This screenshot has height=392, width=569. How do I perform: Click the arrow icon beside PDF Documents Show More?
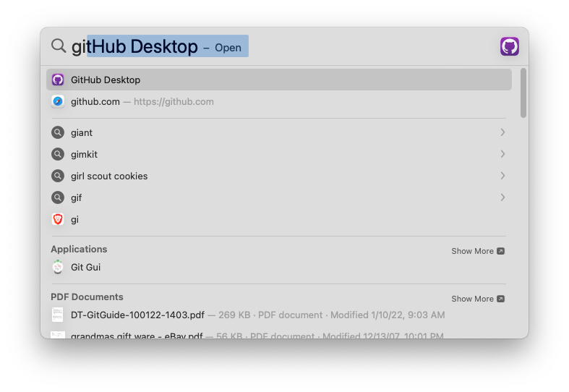point(501,299)
